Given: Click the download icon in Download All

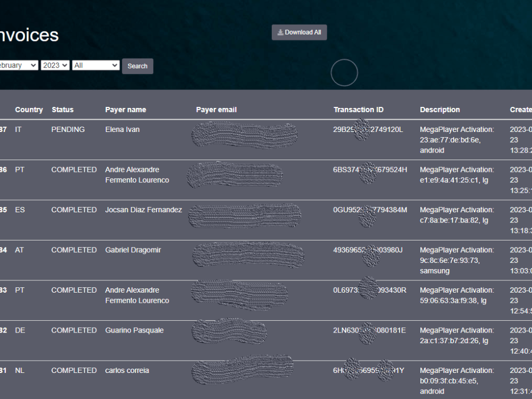Looking at the screenshot, I should pyautogui.click(x=280, y=32).
